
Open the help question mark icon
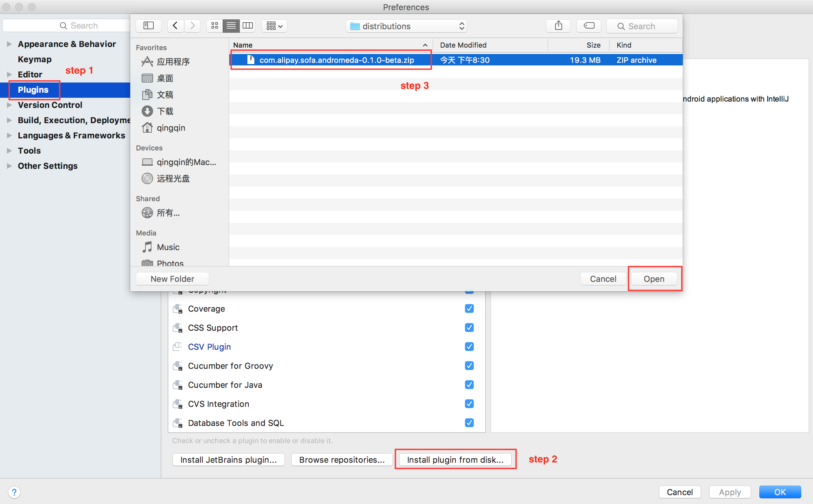coord(14,492)
